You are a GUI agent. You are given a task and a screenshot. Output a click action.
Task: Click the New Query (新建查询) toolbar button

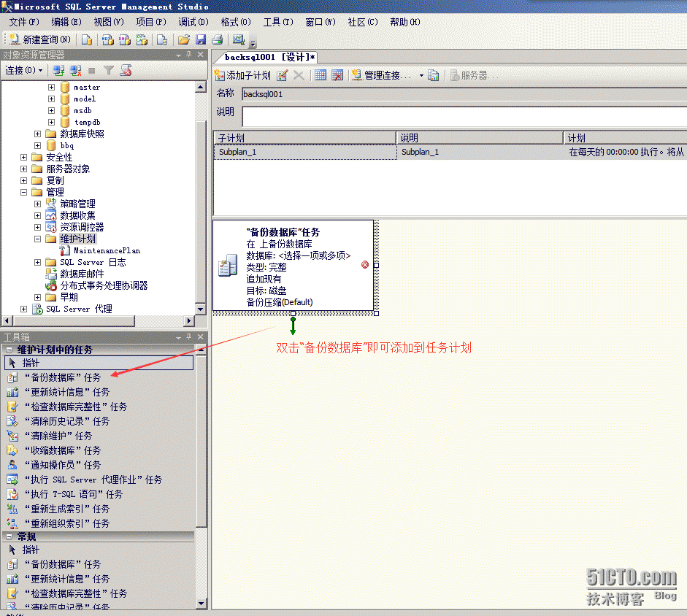coord(40,39)
